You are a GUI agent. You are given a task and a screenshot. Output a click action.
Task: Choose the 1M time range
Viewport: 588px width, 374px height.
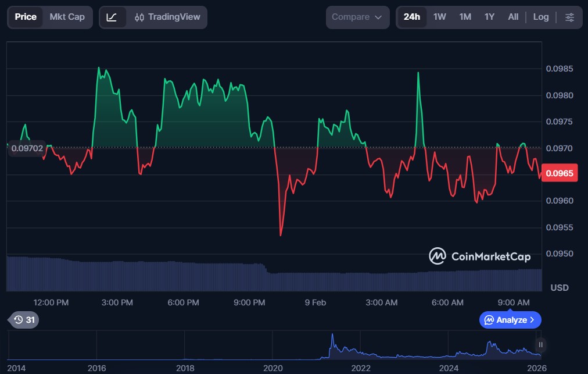tap(465, 17)
